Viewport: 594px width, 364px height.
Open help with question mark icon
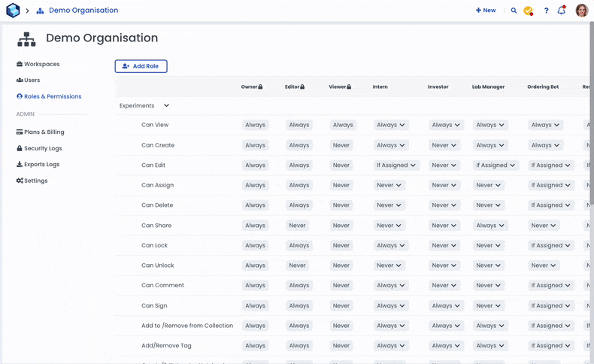pyautogui.click(x=546, y=11)
